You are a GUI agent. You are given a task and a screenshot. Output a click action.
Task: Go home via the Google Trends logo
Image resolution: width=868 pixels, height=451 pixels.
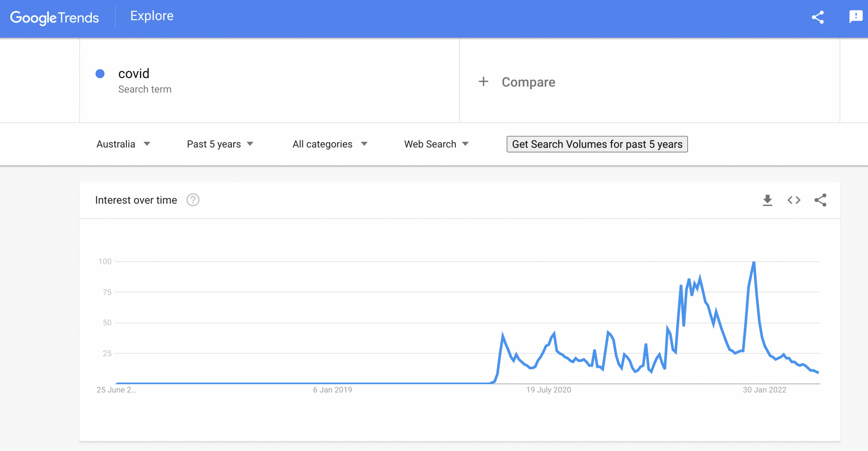(55, 18)
